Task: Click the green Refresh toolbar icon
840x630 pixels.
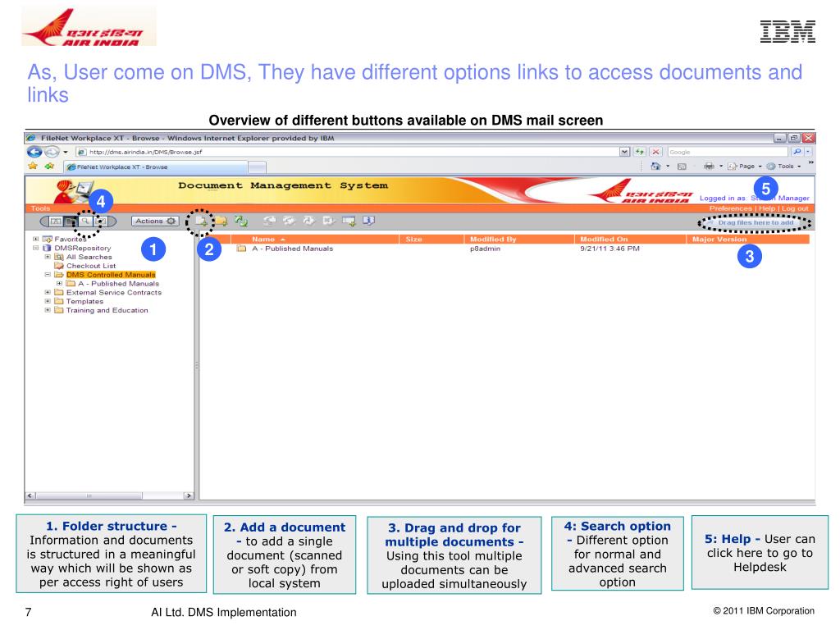Action: [x=241, y=221]
